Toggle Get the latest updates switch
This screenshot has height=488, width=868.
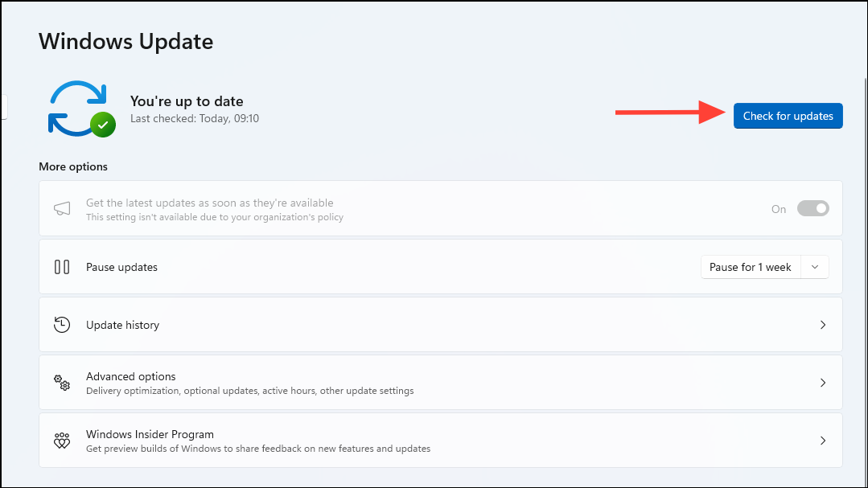[812, 208]
